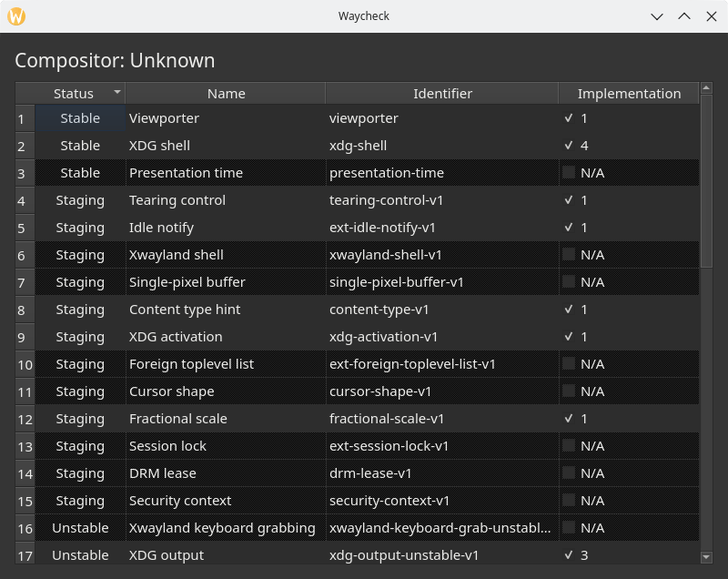Click the sort arrow in Status header

click(116, 93)
